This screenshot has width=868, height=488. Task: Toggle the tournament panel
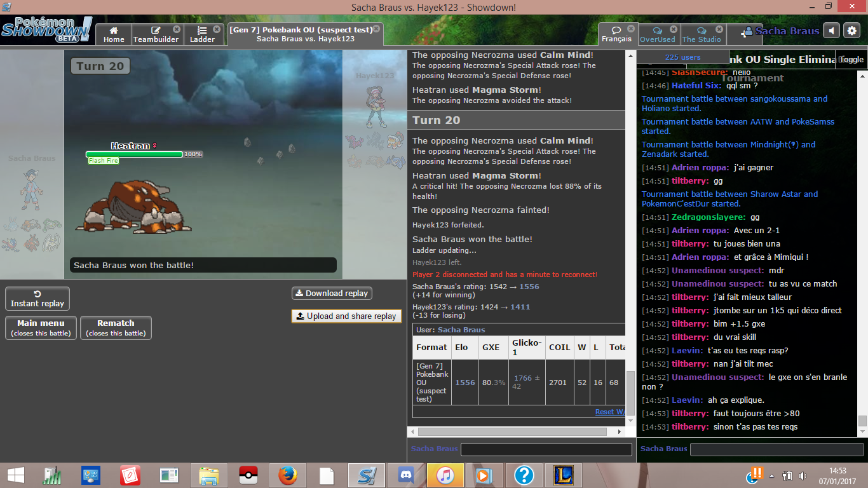(x=851, y=59)
